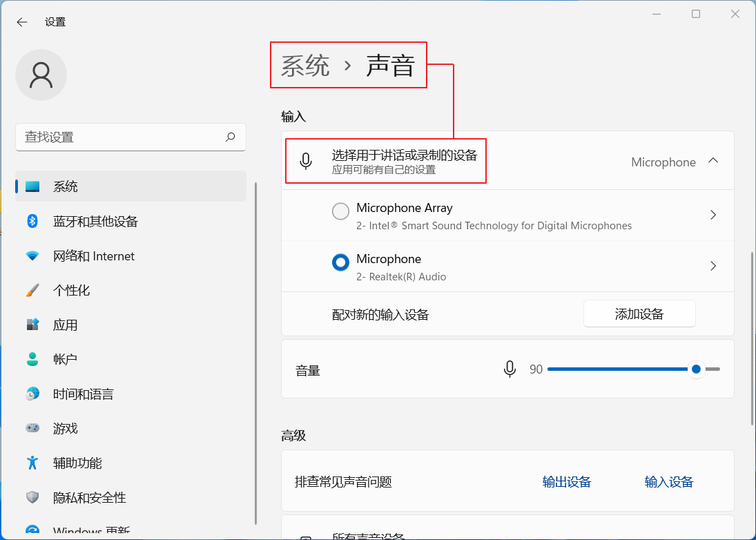
Task: Click the user profile avatar icon
Action: pos(41,75)
